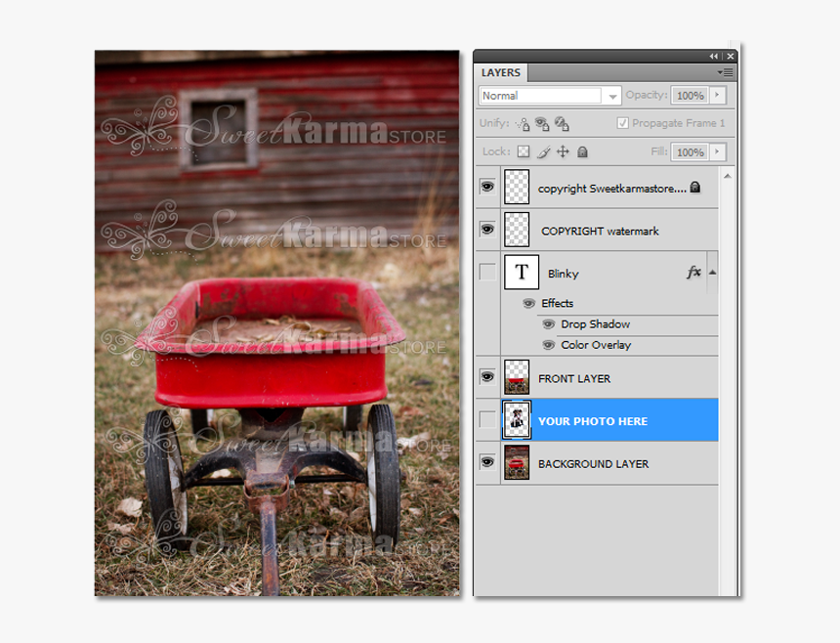Click the lock all padlock icon

(x=582, y=152)
